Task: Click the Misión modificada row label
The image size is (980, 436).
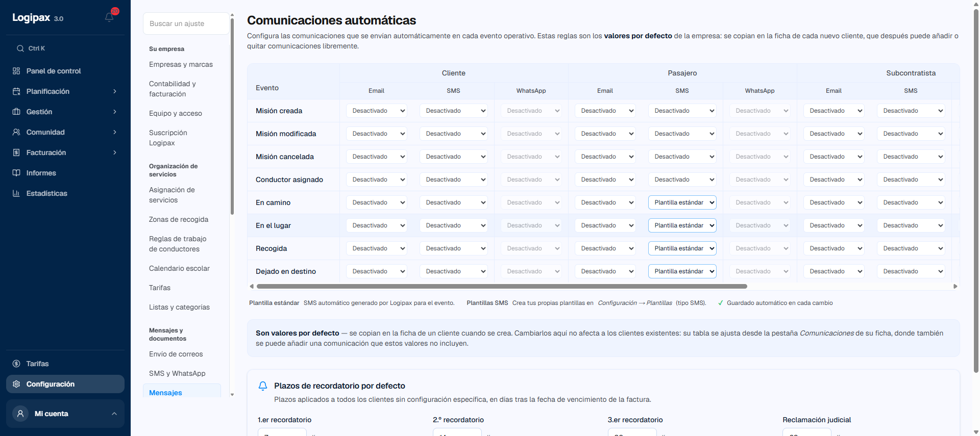Action: coord(286,134)
